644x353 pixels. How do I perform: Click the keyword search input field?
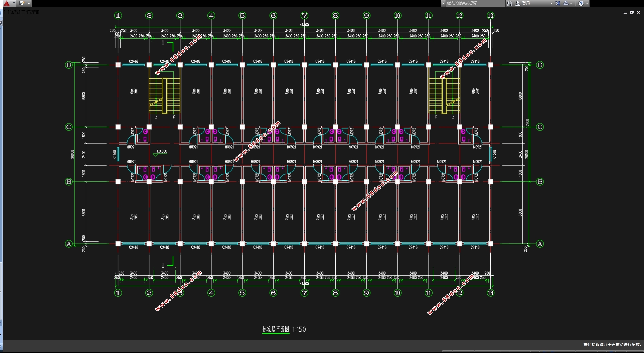click(x=474, y=3)
